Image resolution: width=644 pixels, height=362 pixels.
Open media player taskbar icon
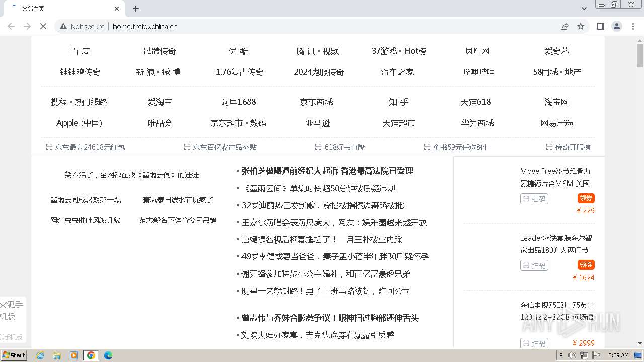74,355
